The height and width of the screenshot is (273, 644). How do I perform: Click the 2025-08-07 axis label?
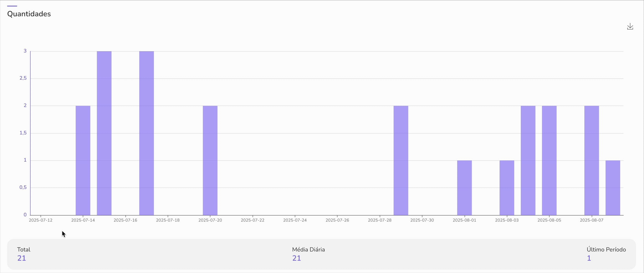pyautogui.click(x=592, y=220)
